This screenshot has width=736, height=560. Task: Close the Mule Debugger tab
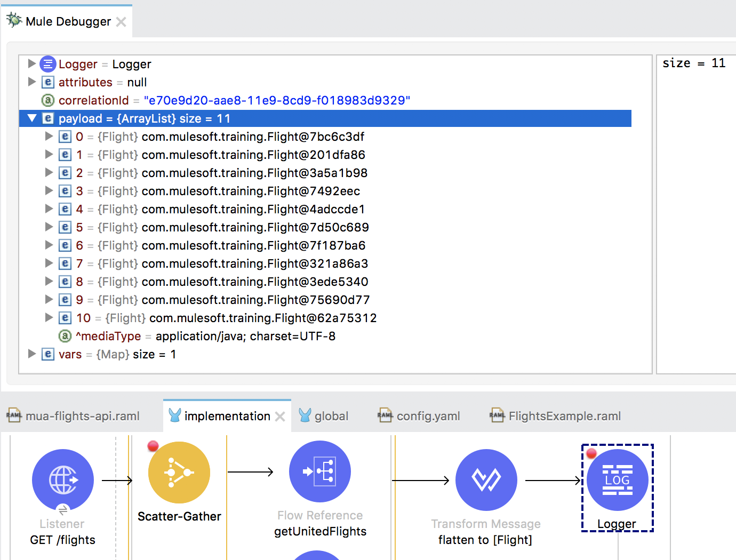click(121, 22)
